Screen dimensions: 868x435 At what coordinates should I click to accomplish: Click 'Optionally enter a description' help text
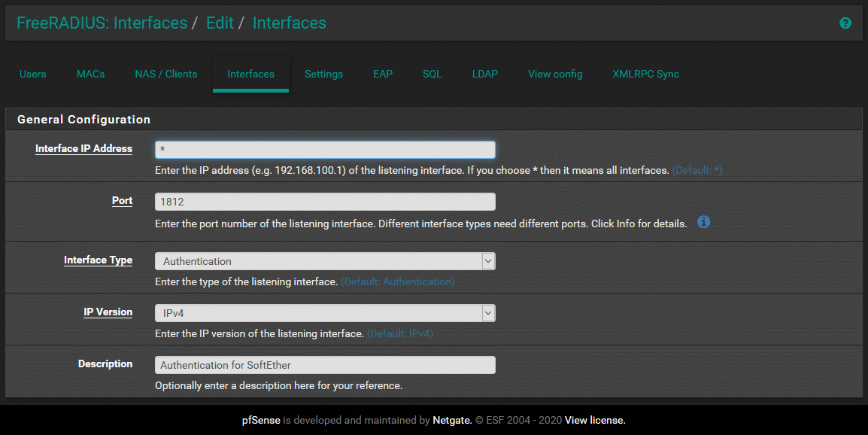[278, 385]
